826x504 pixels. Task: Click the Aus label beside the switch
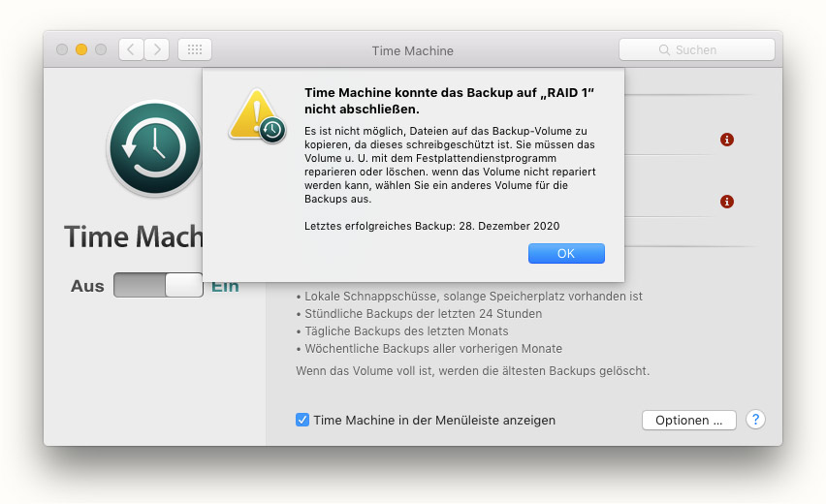pos(87,286)
